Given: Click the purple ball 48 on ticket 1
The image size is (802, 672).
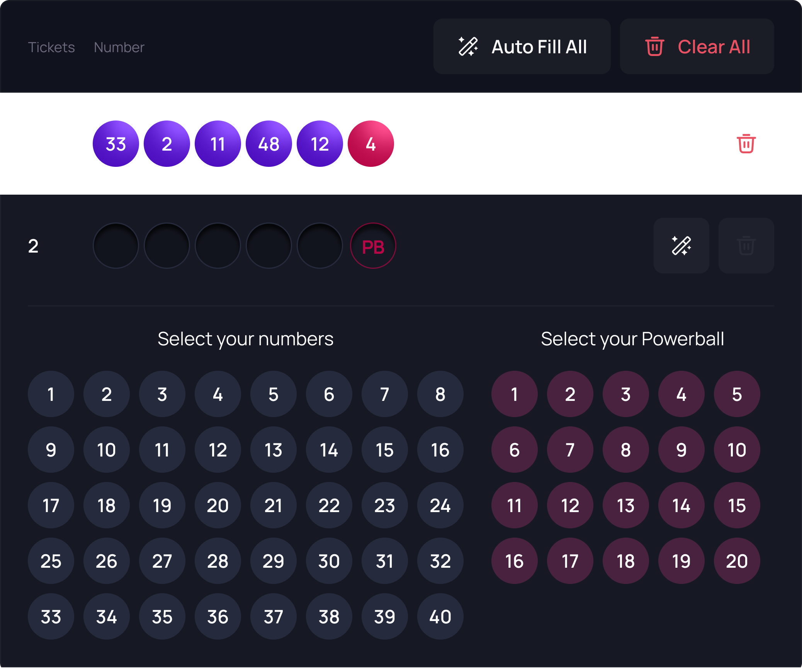Looking at the screenshot, I should (269, 144).
